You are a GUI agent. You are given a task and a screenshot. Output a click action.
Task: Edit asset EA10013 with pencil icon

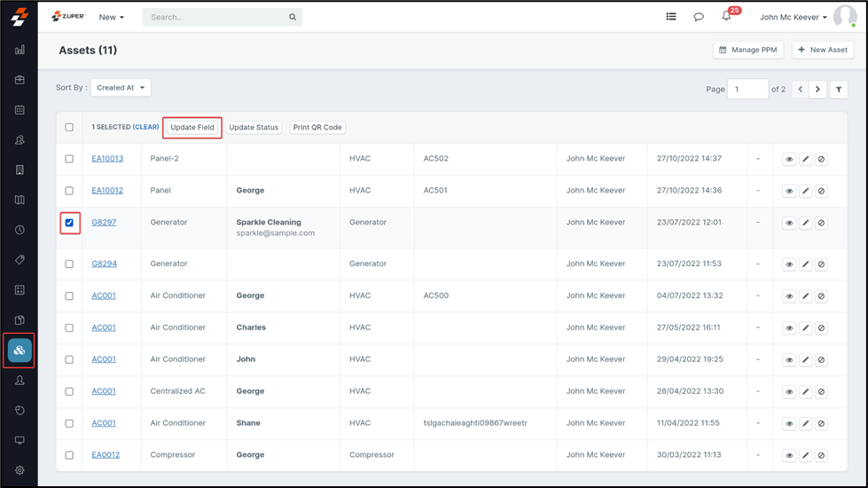click(x=805, y=160)
